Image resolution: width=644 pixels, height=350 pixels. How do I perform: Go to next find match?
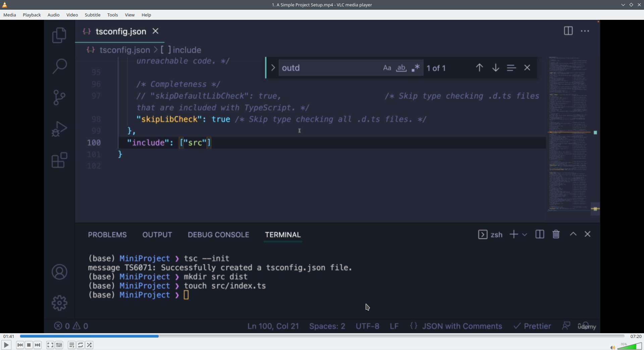(x=495, y=68)
